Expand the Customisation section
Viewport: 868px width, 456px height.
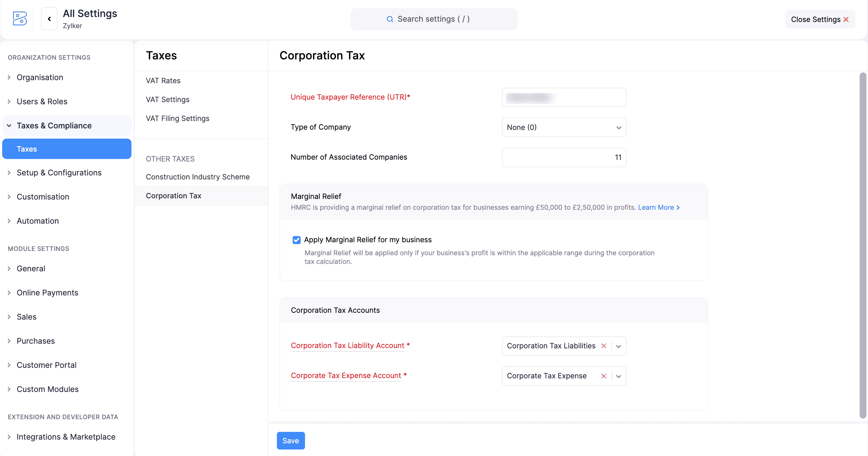(x=43, y=196)
